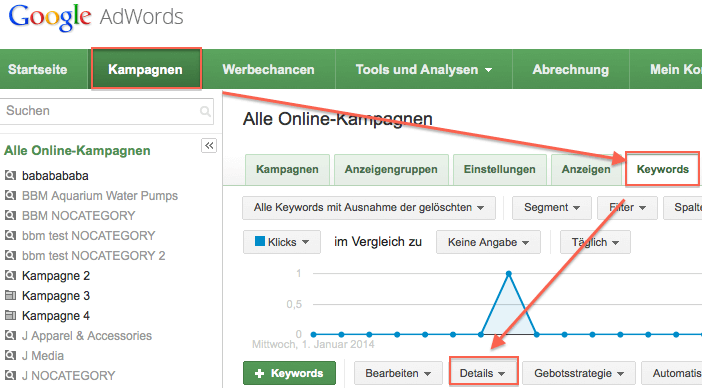The image size is (702, 388).
Task: Open Kampagne 2 in the sidebar
Action: 56,276
